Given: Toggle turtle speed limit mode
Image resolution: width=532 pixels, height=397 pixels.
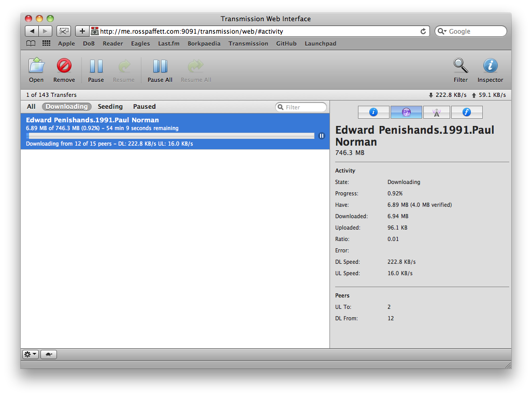Looking at the screenshot, I should (x=49, y=355).
